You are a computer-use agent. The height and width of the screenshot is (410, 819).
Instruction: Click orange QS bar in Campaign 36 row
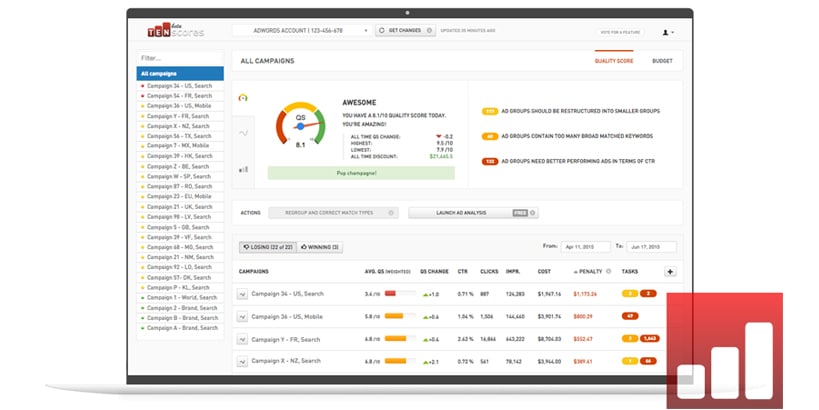pos(394,316)
